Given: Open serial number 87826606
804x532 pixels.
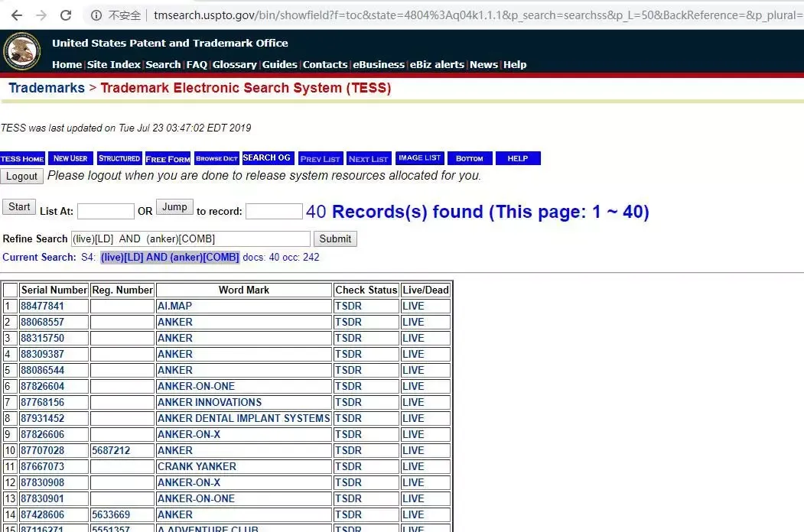Looking at the screenshot, I should [x=42, y=434].
